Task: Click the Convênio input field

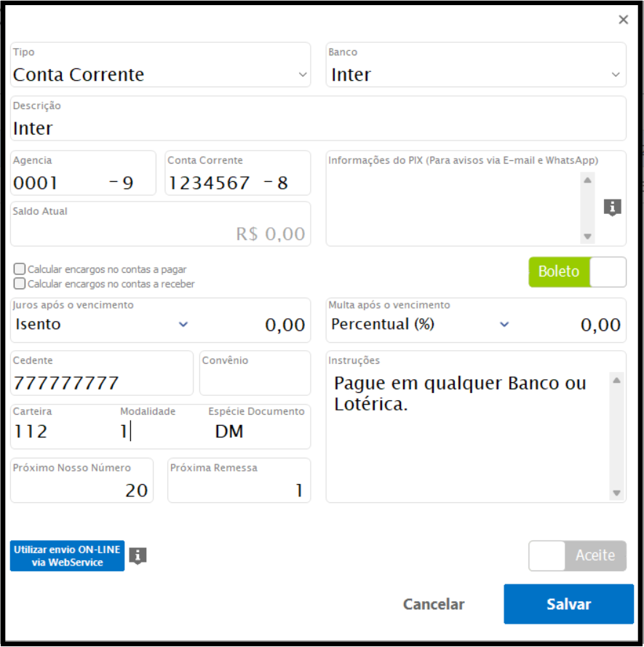Action: pos(255,381)
